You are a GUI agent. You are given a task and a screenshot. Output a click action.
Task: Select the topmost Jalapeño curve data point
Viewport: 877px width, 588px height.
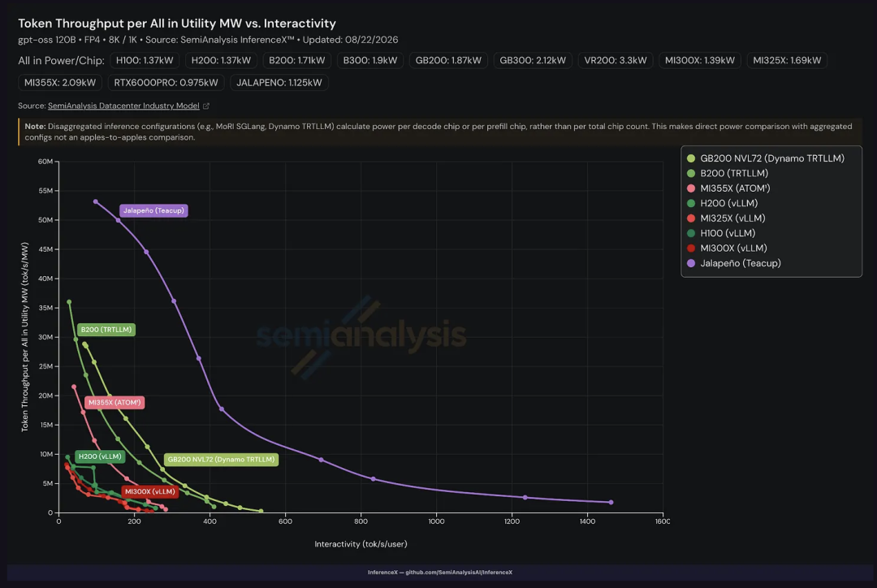pos(96,202)
